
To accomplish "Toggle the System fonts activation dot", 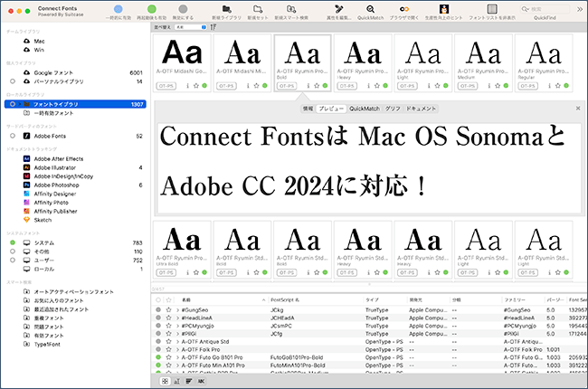I will point(13,242).
